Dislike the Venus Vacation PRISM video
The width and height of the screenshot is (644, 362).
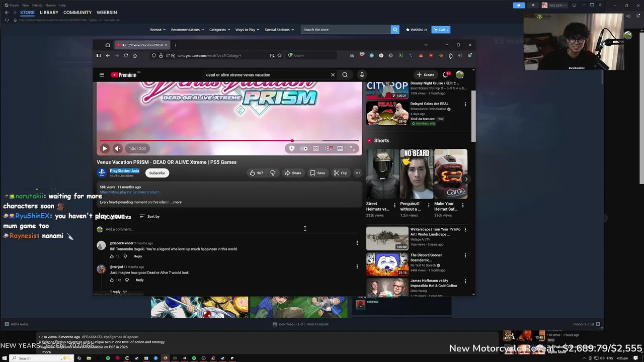point(273,173)
